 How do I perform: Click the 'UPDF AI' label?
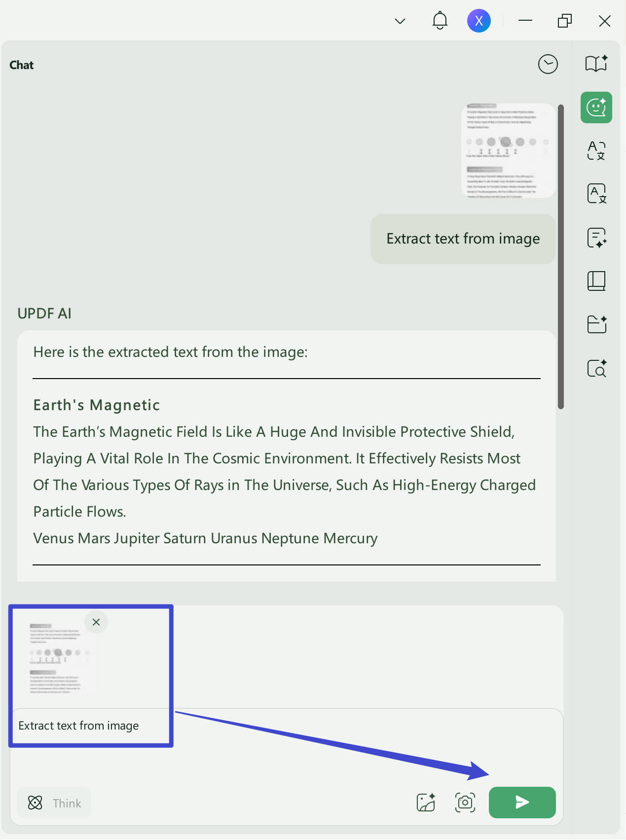tap(44, 314)
